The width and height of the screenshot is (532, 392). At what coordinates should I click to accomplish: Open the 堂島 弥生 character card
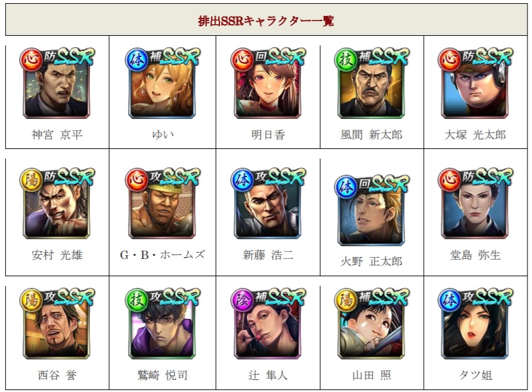(x=475, y=203)
